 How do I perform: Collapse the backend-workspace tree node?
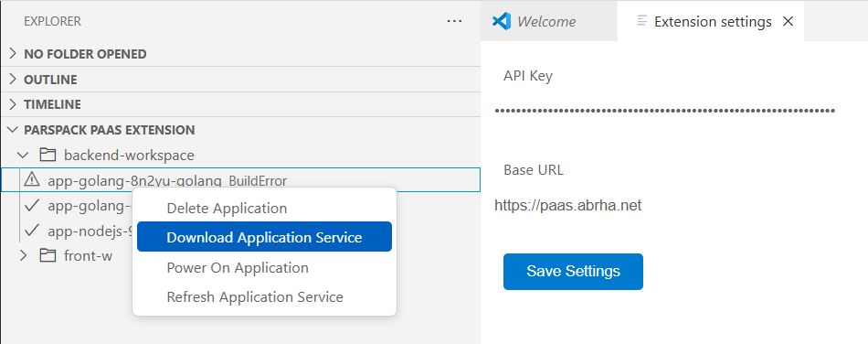[23, 155]
